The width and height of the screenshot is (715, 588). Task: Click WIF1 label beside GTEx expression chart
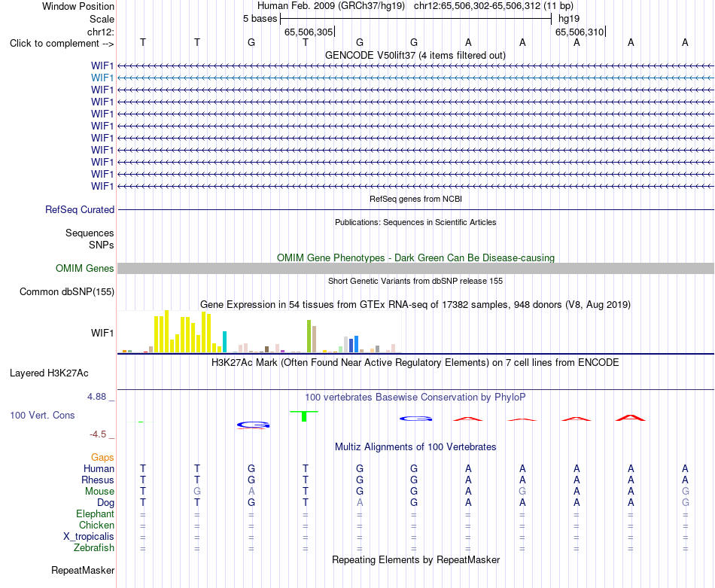102,333
